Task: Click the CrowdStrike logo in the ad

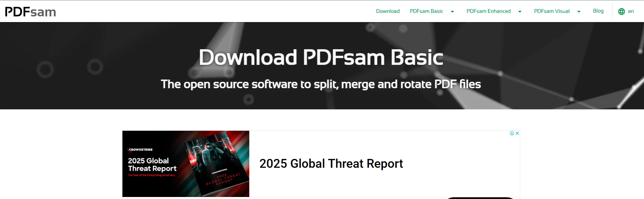Action: [140, 149]
